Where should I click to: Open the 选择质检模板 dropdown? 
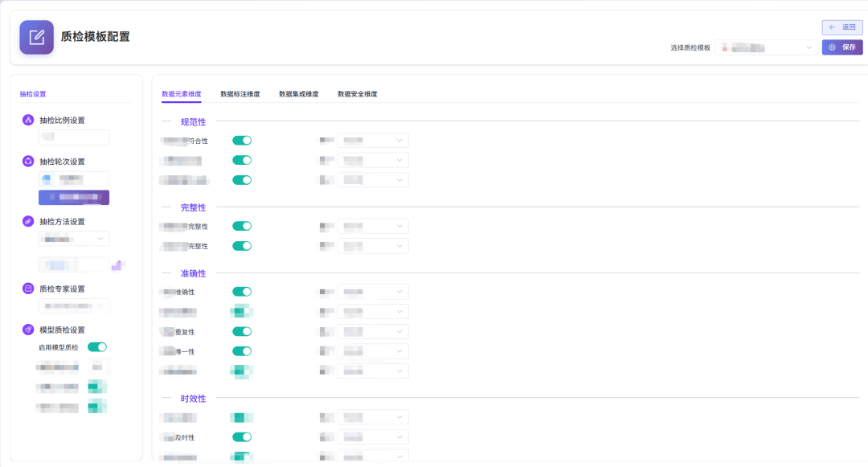[x=766, y=47]
